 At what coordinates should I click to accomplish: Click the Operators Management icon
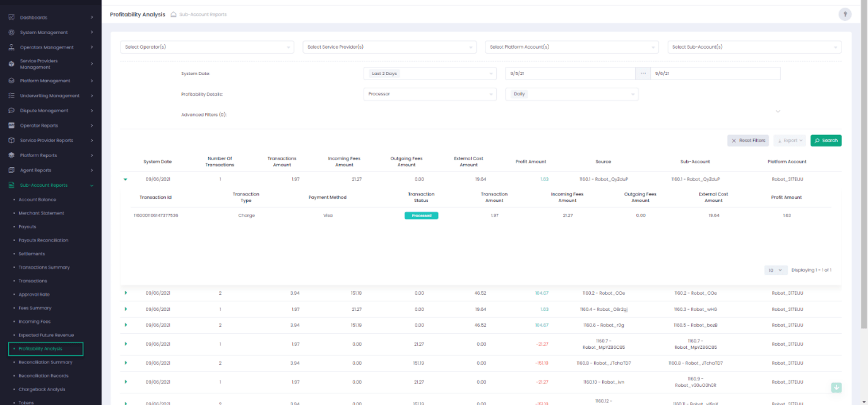11,47
